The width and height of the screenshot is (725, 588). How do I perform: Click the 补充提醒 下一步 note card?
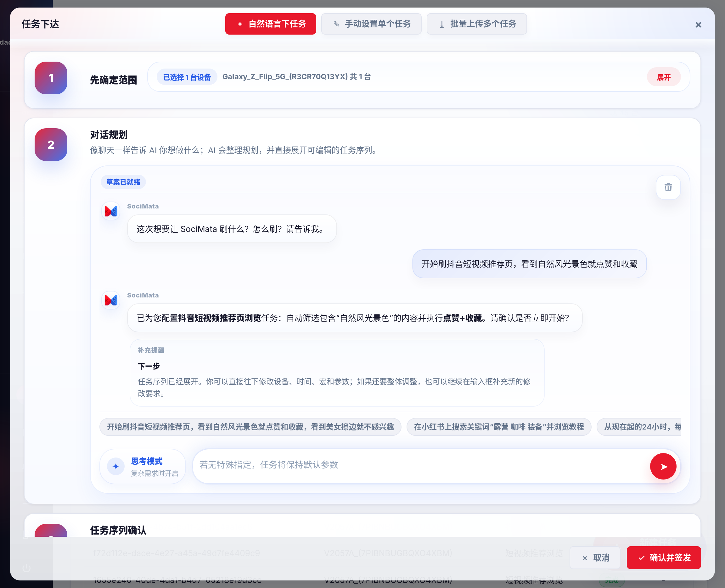click(337, 373)
